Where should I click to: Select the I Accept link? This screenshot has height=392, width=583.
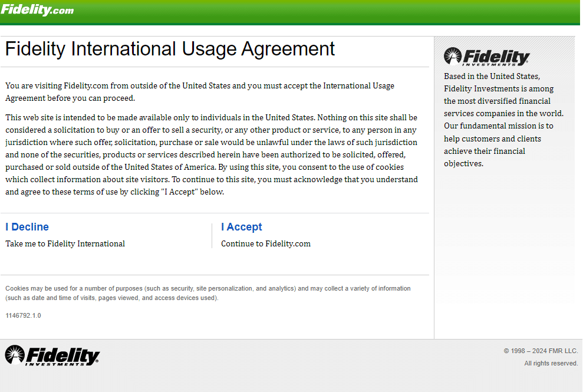[x=241, y=227]
